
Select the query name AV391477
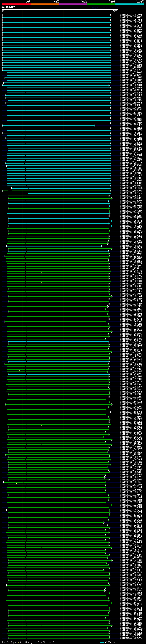point(8,7)
